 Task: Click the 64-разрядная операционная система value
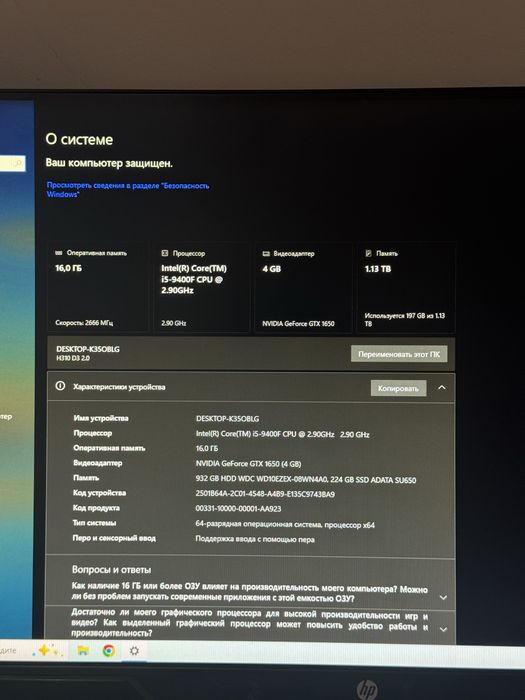tap(285, 525)
